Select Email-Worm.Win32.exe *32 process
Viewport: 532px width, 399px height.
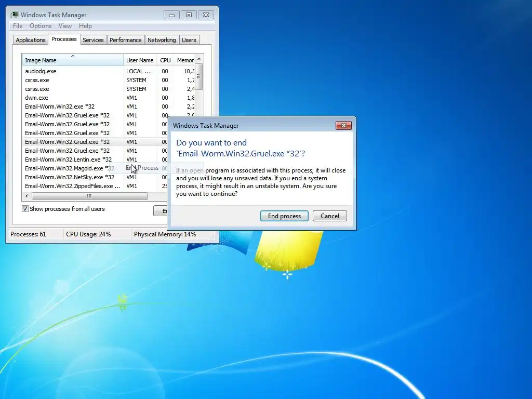coord(109,107)
